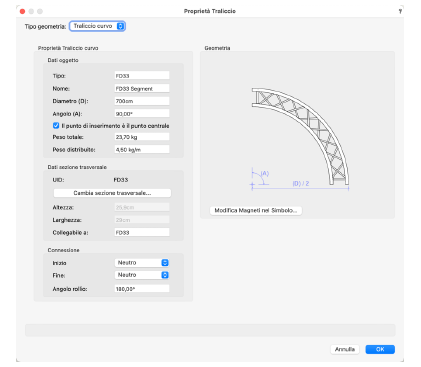The height and width of the screenshot is (367, 421).
Task: Click the Cambia sezione trasversale button
Action: (112, 193)
